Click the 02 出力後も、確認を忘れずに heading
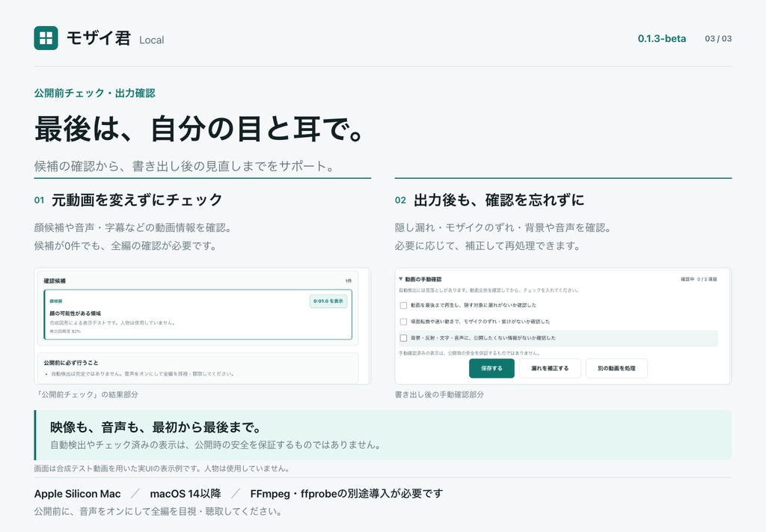766x532 pixels. click(x=489, y=200)
